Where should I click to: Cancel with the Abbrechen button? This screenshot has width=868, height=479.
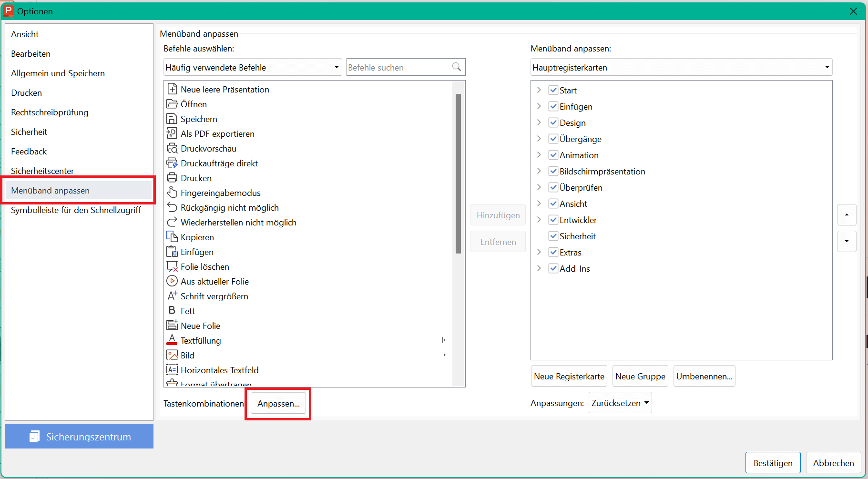(x=834, y=463)
